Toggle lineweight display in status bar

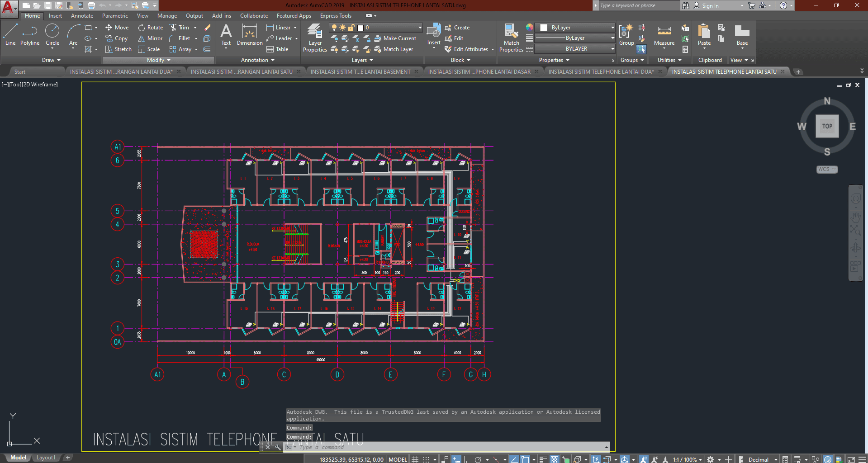(543, 459)
